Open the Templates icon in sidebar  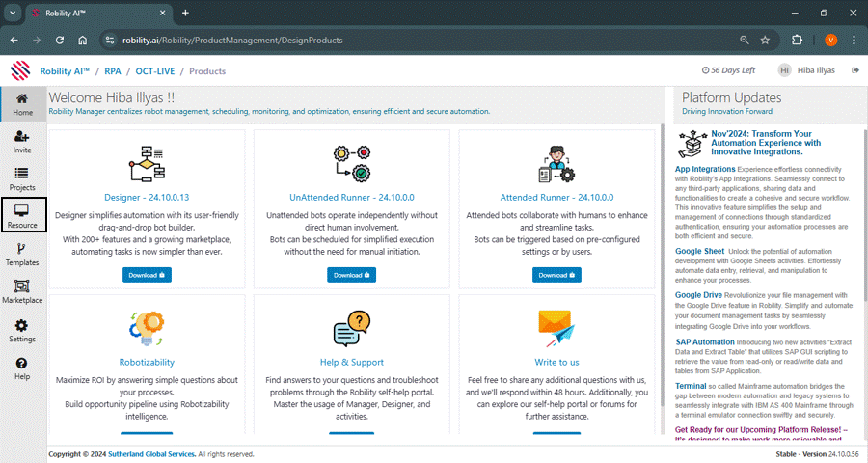tap(21, 248)
